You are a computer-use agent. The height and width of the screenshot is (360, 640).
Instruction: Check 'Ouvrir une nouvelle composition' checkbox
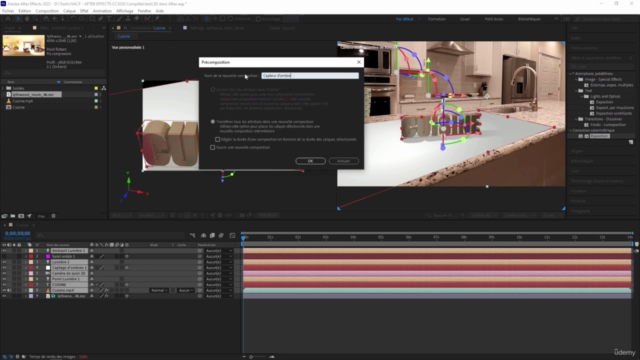click(213, 147)
